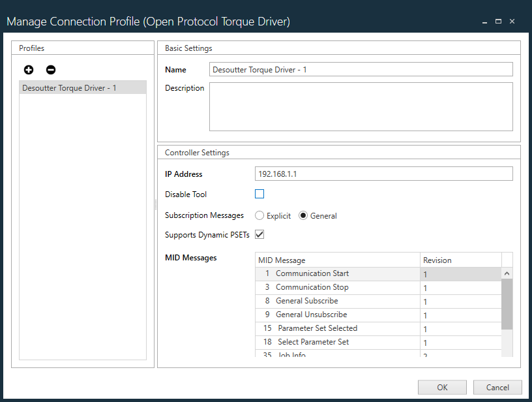Select the Explicit subscription messages option
Viewport: 532px width, 402px height.
pos(260,215)
